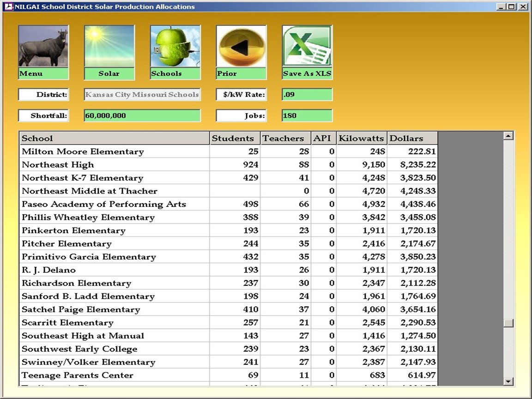
Task: Select Phillis Wheatley Elementary
Action: coord(228,217)
